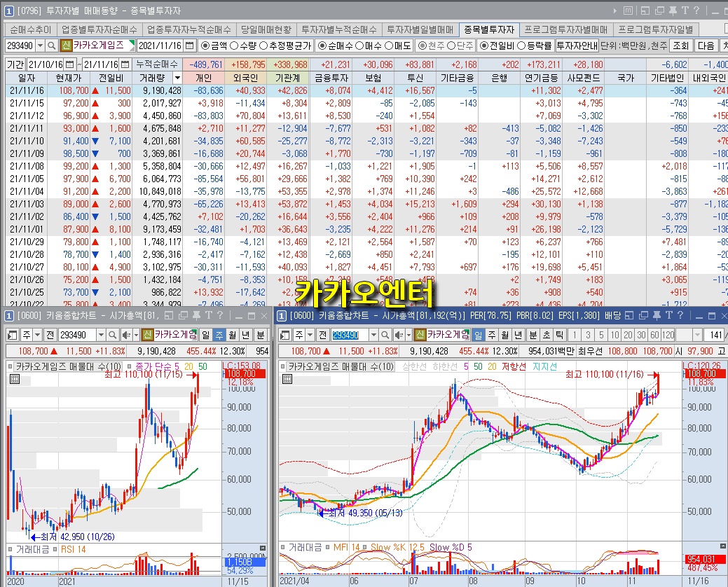Click magnifier search in left chart toolbar

pyautogui.click(x=112, y=335)
